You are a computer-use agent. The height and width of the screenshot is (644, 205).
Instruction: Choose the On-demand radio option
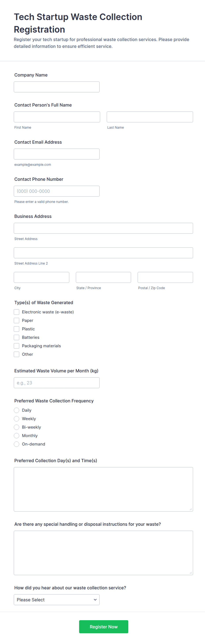click(17, 444)
